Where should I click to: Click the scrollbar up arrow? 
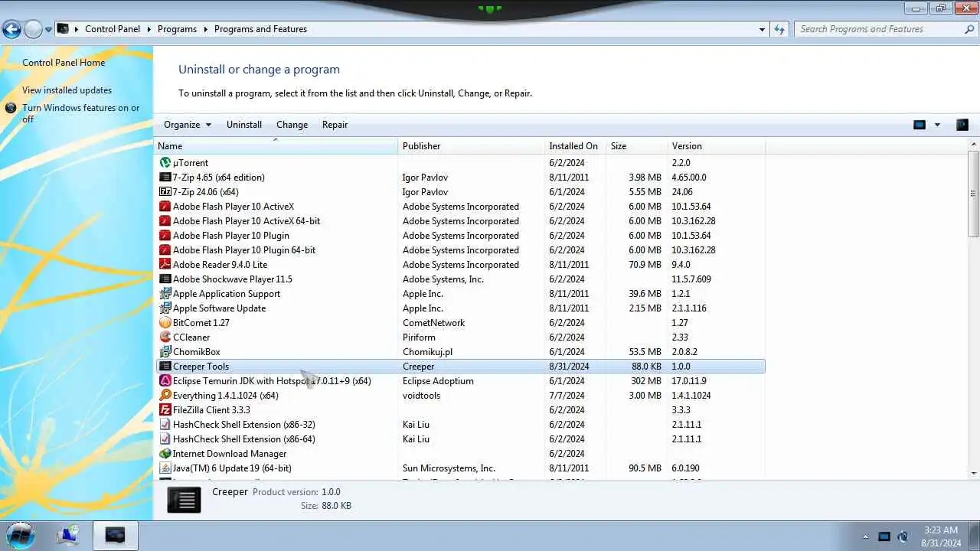(973, 144)
